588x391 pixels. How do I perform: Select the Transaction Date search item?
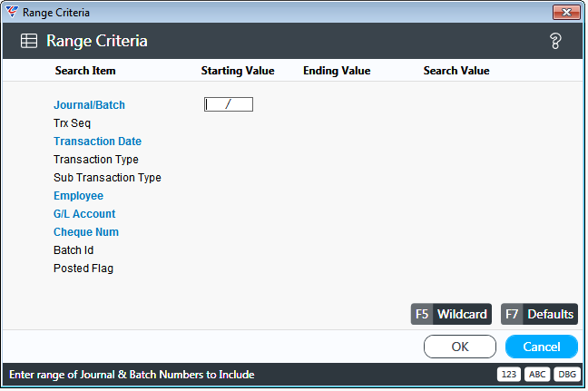(x=97, y=142)
